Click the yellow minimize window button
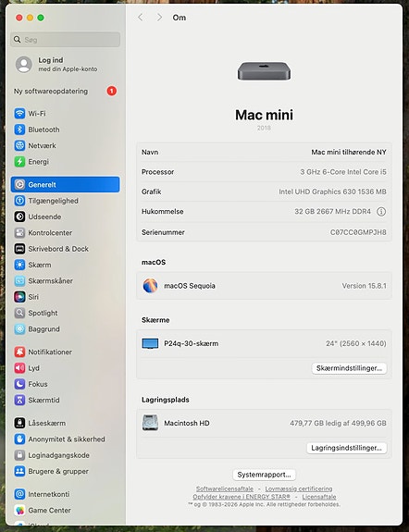Viewport: 409px width, 532px height. [x=30, y=18]
